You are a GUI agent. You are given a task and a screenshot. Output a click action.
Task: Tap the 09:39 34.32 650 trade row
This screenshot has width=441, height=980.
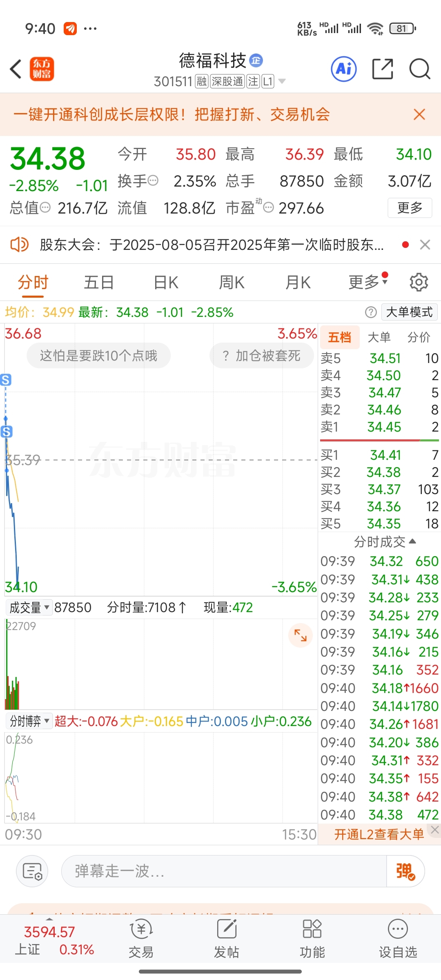[x=379, y=561]
